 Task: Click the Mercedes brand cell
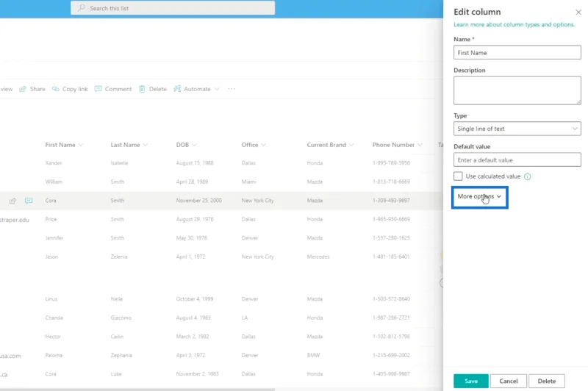tap(318, 257)
